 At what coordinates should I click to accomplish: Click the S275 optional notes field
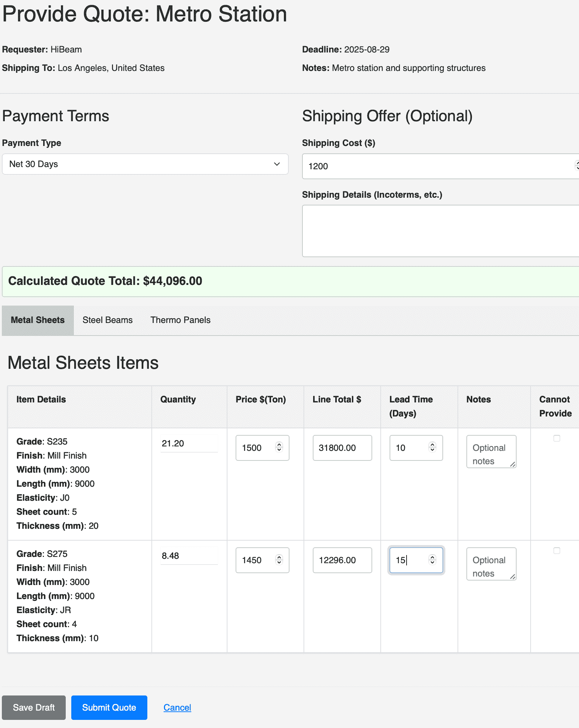[491, 564]
